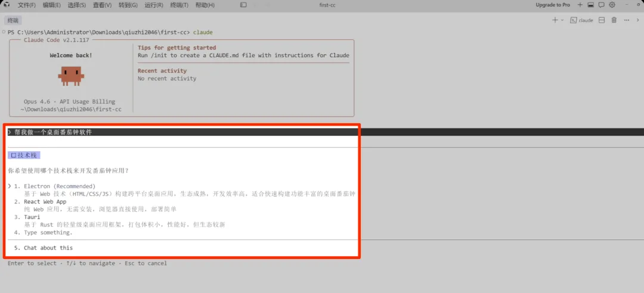Open the chat bubble icon in the title bar

(601, 5)
